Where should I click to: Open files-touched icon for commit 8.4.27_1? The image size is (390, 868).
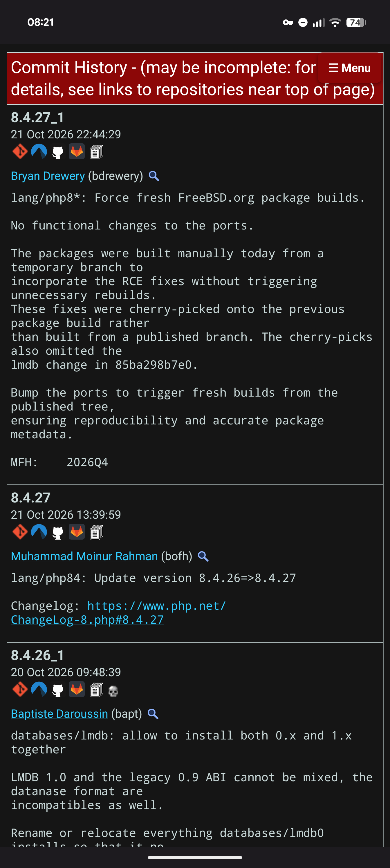point(96,152)
